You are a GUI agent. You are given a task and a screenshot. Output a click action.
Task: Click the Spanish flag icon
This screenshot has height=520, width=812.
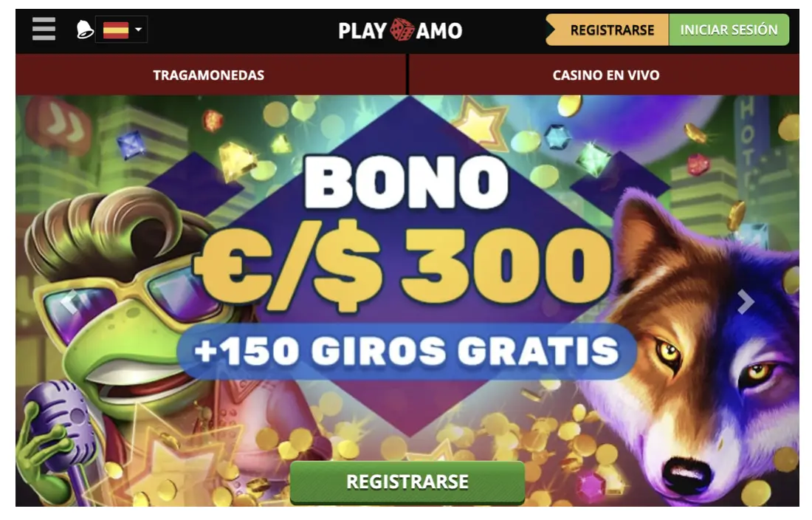(116, 30)
